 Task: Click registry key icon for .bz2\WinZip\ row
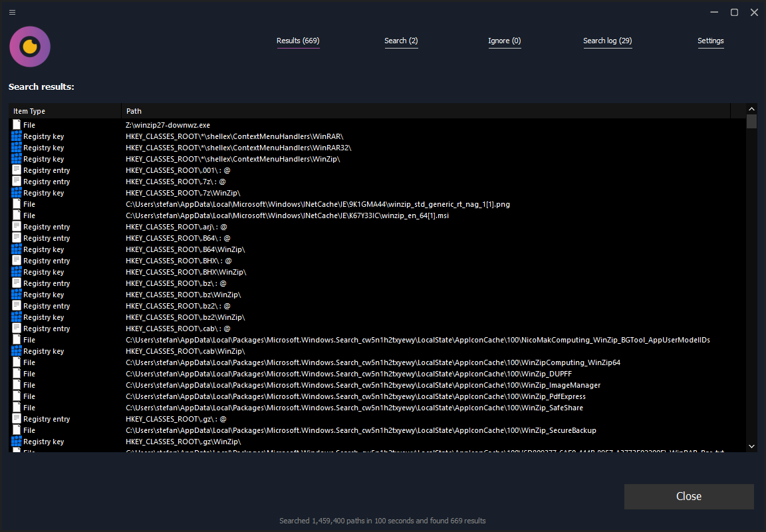coord(17,317)
